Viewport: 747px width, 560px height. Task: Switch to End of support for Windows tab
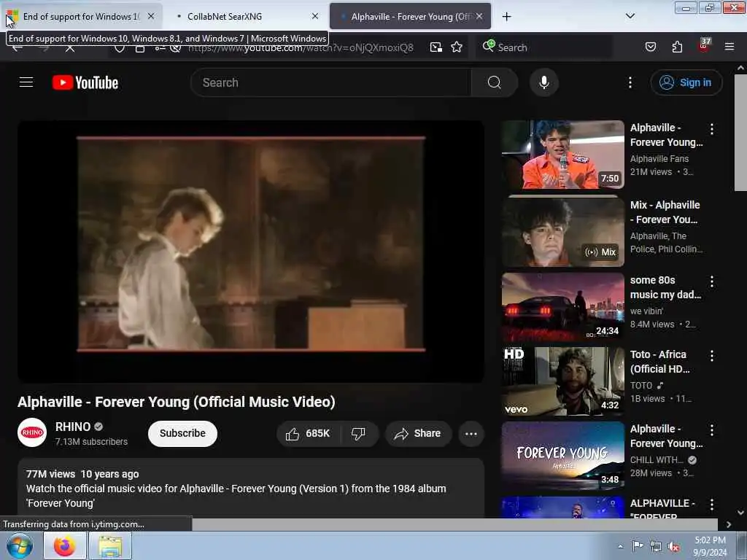81,16
